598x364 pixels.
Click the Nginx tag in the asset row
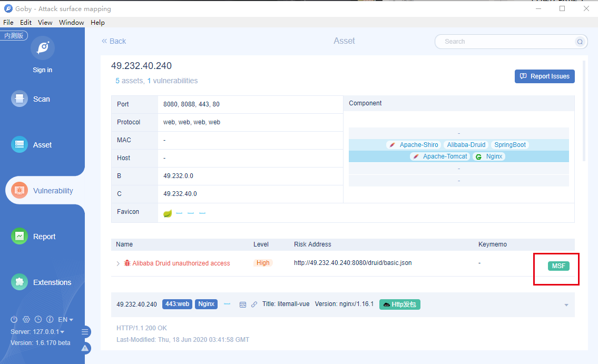pyautogui.click(x=207, y=304)
